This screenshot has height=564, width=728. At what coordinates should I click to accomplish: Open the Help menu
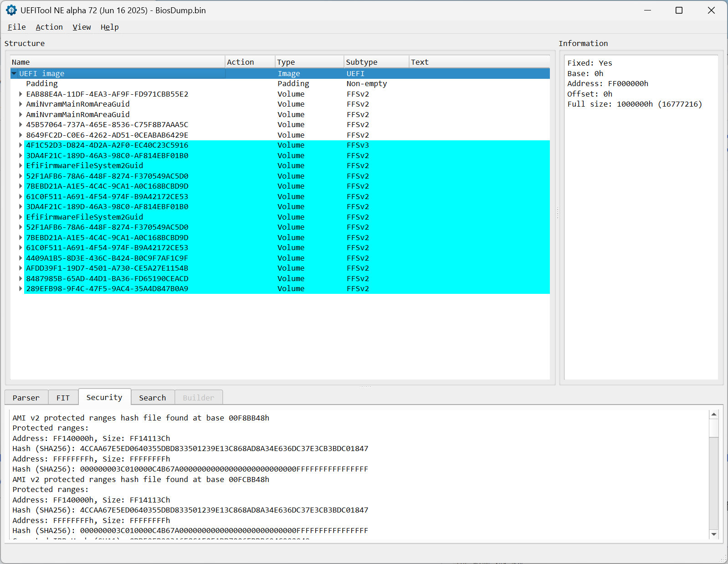(109, 27)
